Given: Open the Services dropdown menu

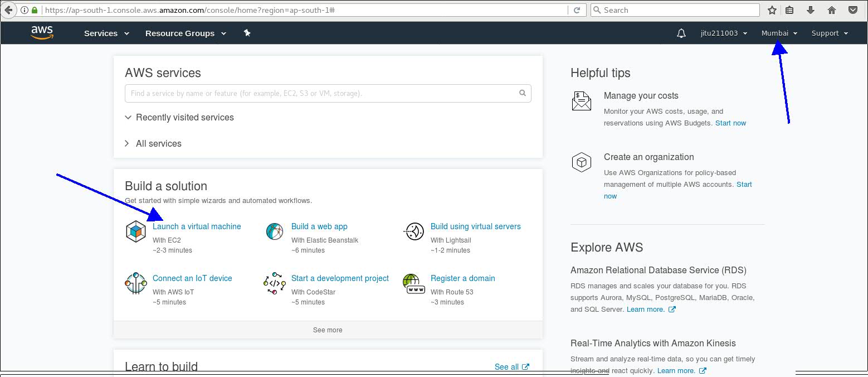Looking at the screenshot, I should [106, 33].
